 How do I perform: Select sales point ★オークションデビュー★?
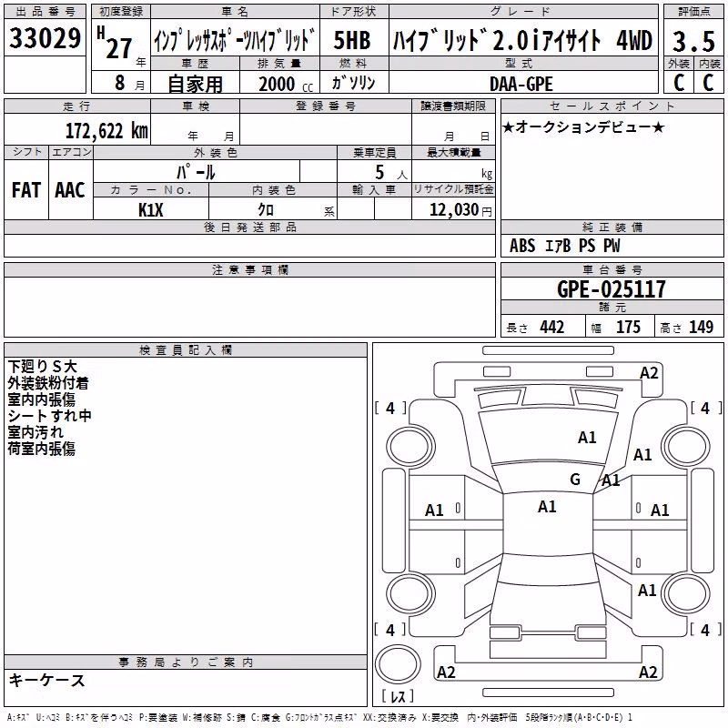point(583,127)
